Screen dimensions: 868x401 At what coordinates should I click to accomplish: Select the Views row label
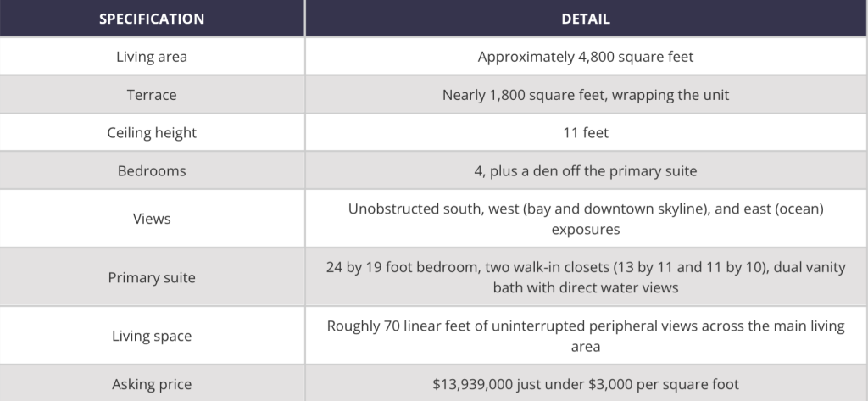coord(152,219)
